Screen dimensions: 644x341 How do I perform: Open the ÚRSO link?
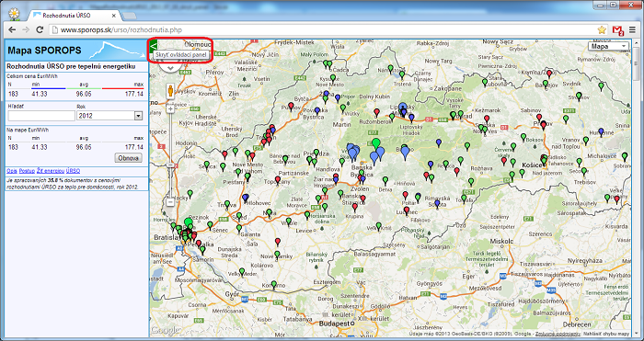[73, 171]
